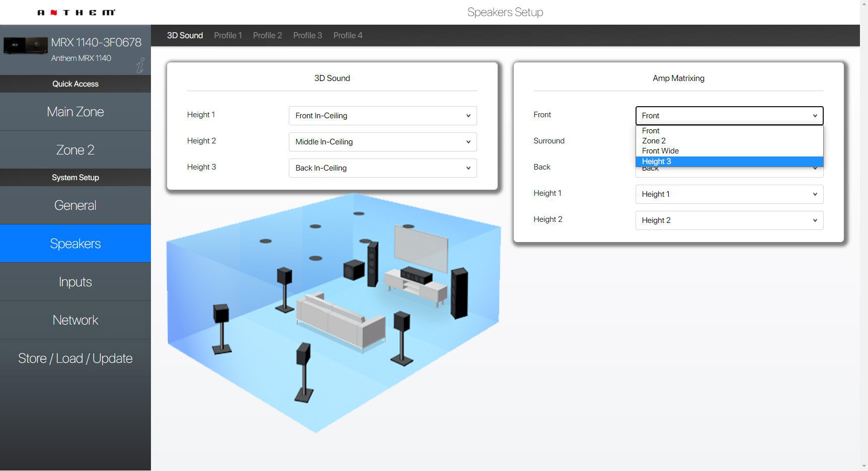868x471 pixels.
Task: Open the Height 1 3D Sound dropdown
Action: (x=382, y=116)
